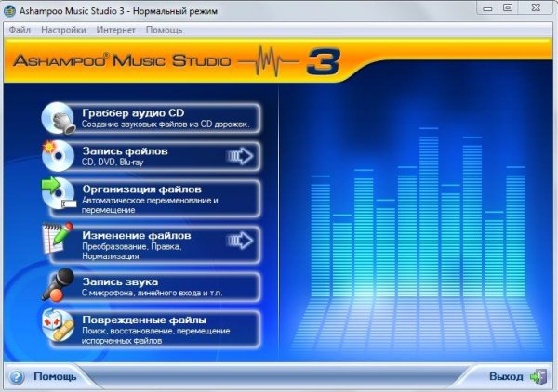This screenshot has height=392, width=558.
Task: Open the Файл menu
Action: [20, 30]
